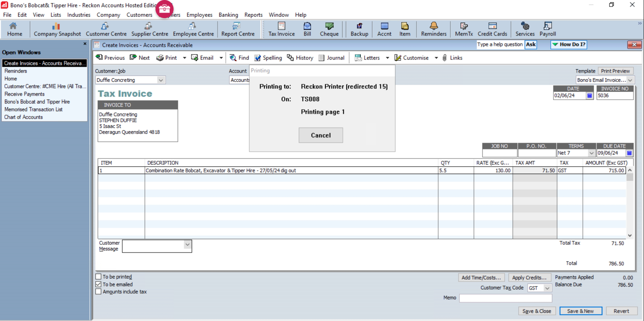Open the Credit Cards icon
Screen dimensions: 644x321
(492, 30)
